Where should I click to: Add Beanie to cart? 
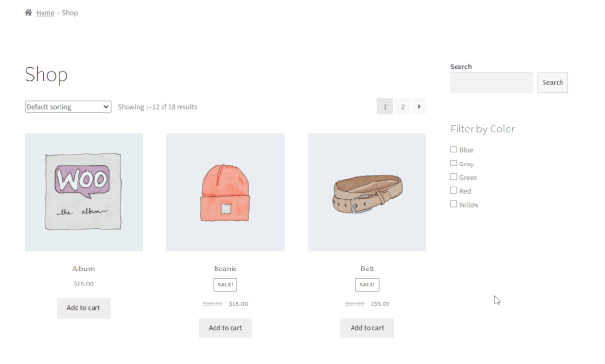tap(225, 328)
